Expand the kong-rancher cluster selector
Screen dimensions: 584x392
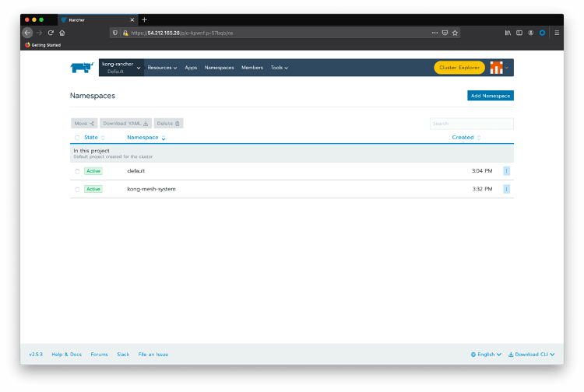[x=121, y=68]
